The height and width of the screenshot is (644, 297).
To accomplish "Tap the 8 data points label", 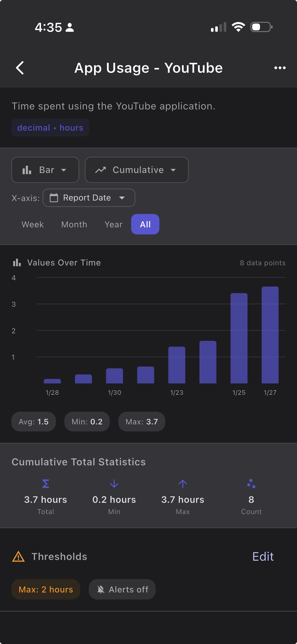I will (262, 263).
